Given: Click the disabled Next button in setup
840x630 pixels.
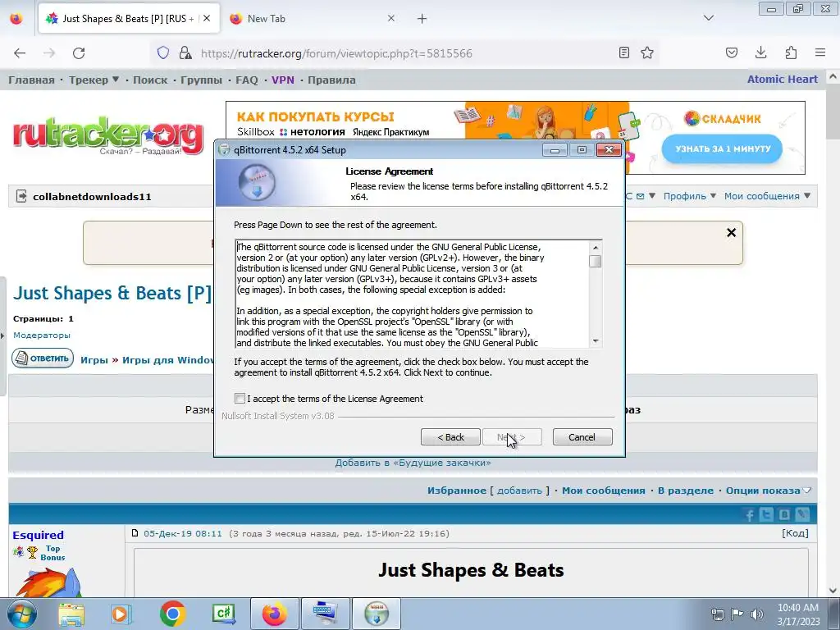Looking at the screenshot, I should coord(512,437).
